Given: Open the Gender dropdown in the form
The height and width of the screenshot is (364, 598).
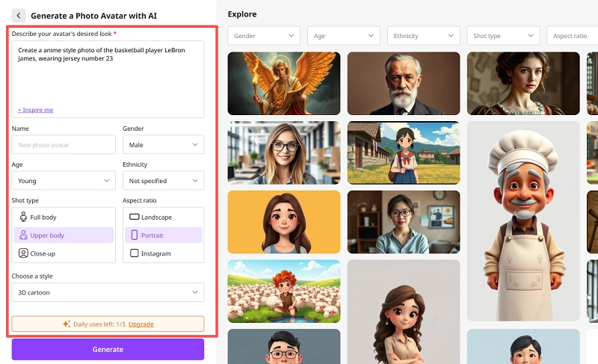Looking at the screenshot, I should point(163,145).
